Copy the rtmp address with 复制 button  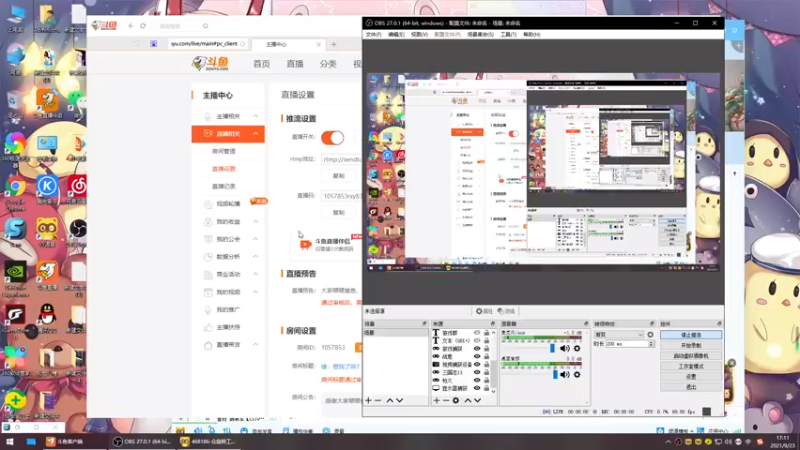point(339,176)
